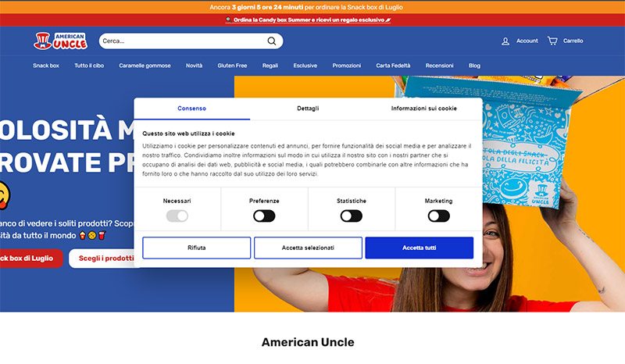The image size is (625, 364).
Task: Open the Informazioni sui cookie tab
Action: click(424, 109)
